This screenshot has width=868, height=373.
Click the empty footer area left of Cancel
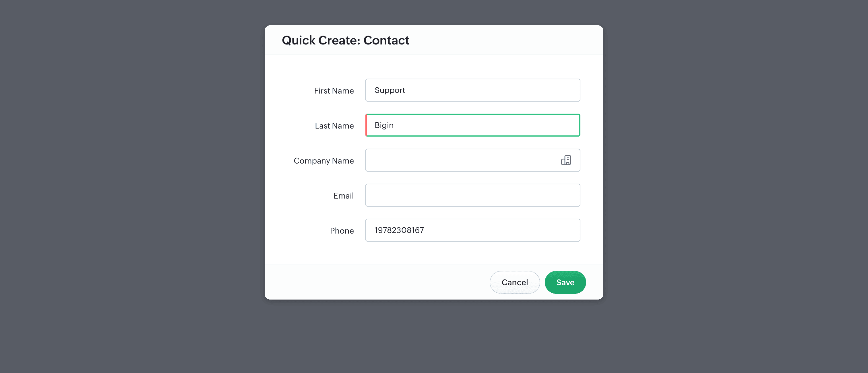[371, 282]
